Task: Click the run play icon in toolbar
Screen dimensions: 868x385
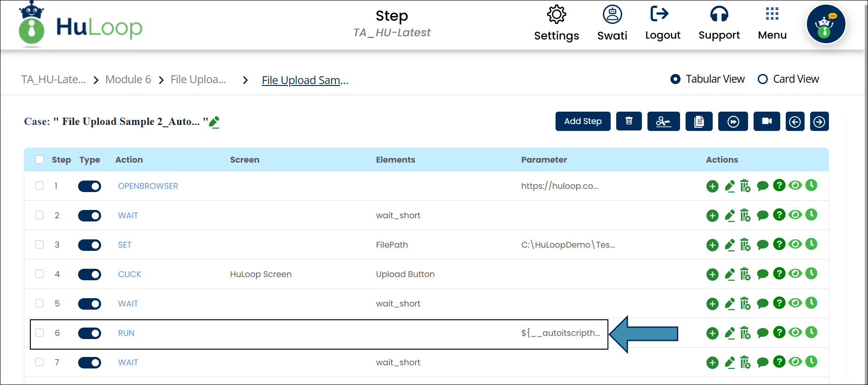Action: 733,121
